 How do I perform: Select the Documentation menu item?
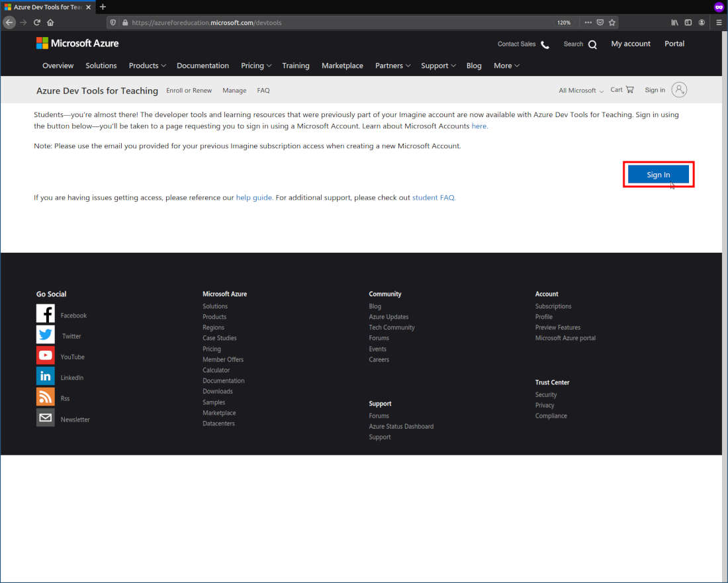click(x=203, y=66)
